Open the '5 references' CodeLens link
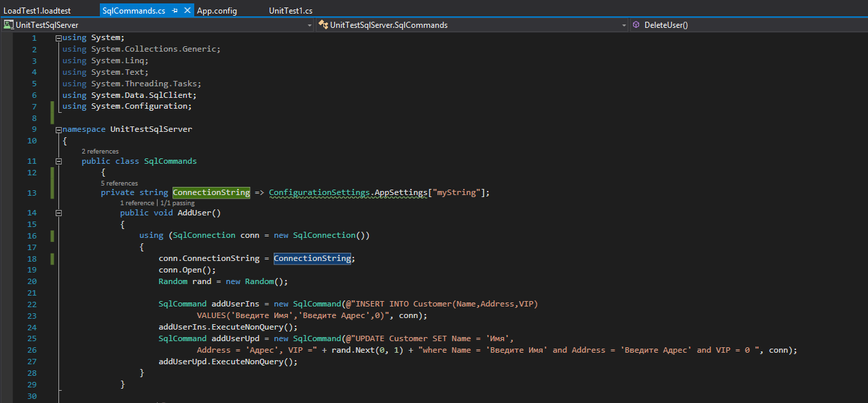Image resolution: width=868 pixels, height=403 pixels. click(x=120, y=183)
